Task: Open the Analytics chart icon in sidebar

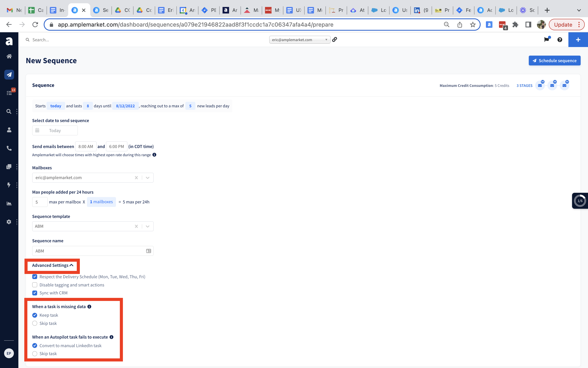Action: (x=9, y=203)
